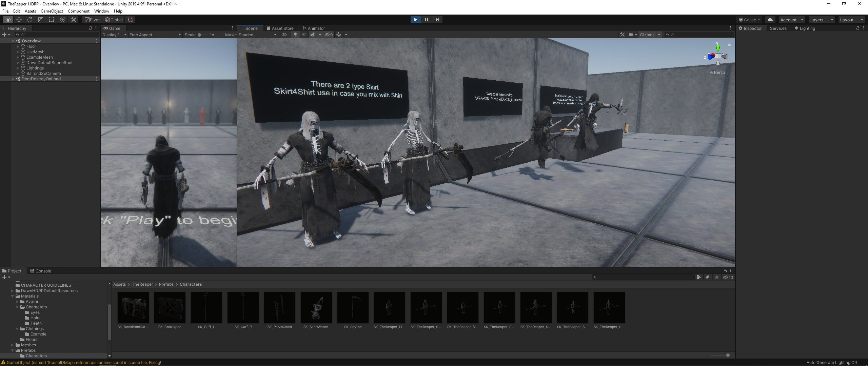Toggle grid snapping icon in top toolbar
Screen dimensions: 868x366
click(130, 20)
